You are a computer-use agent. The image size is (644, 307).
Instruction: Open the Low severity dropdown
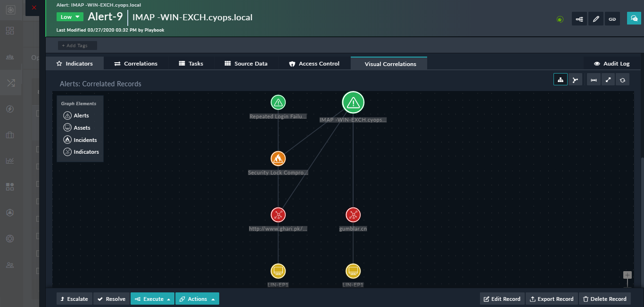coord(69,17)
